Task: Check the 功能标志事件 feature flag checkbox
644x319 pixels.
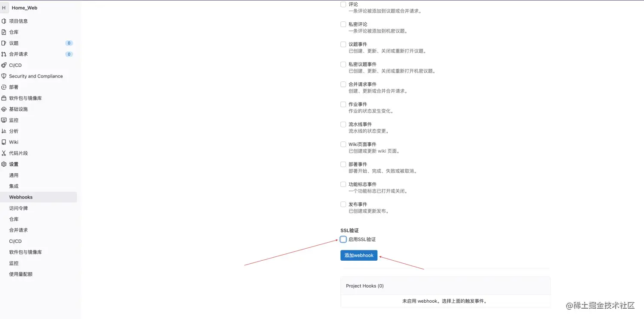Action: [x=343, y=184]
